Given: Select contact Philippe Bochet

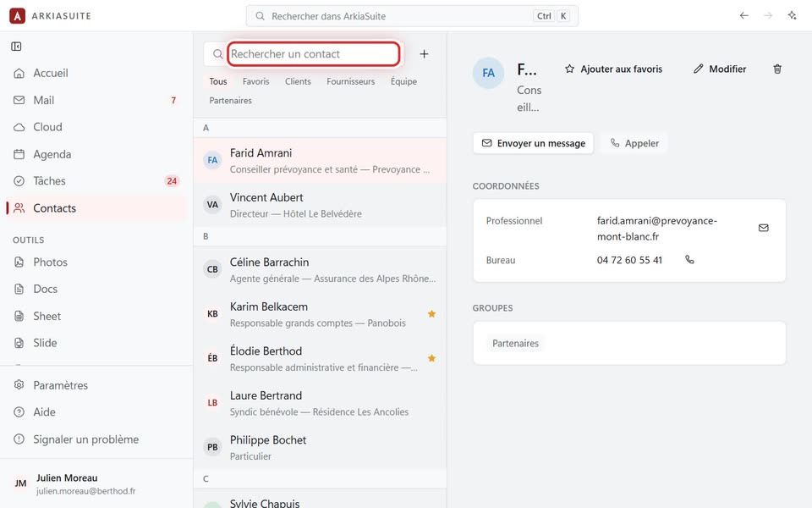Looking at the screenshot, I should (x=320, y=447).
